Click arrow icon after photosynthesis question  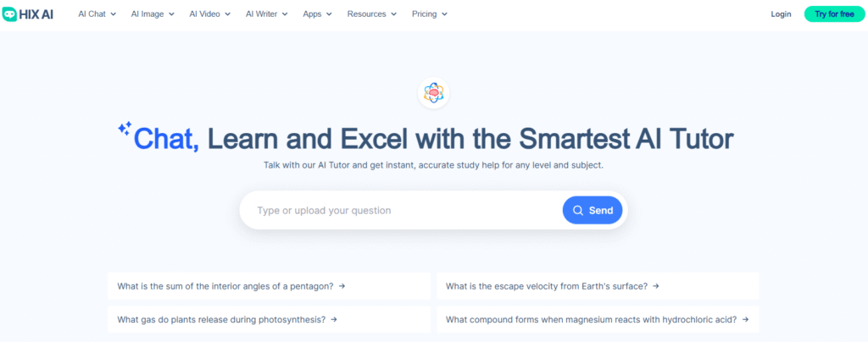pyautogui.click(x=334, y=319)
